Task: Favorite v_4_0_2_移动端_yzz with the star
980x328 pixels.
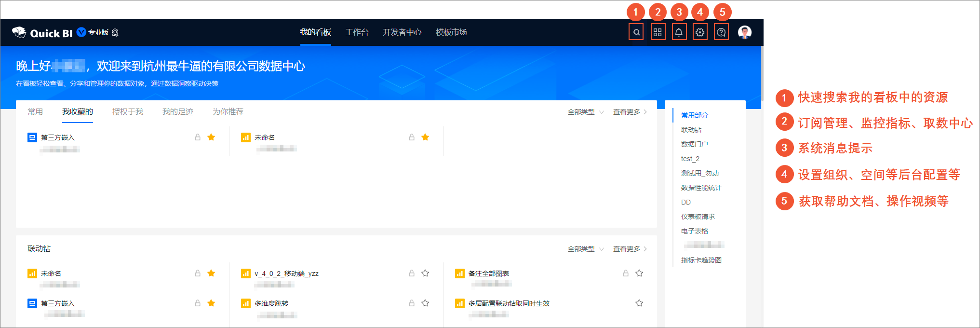Action: 425,273
